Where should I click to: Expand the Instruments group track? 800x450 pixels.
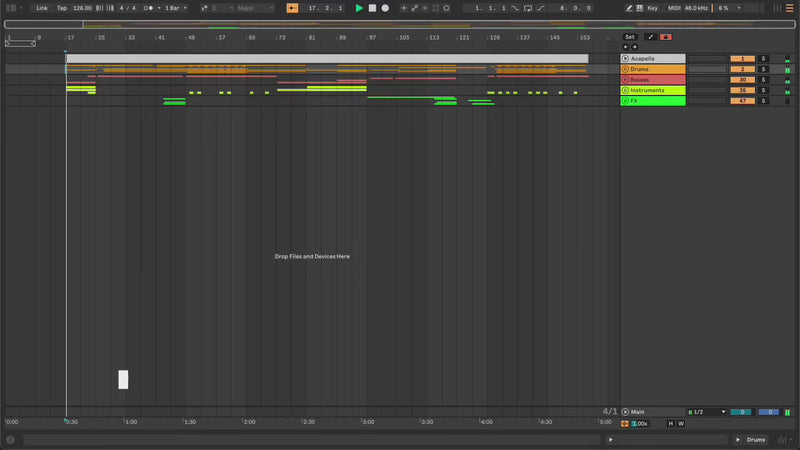pos(626,90)
